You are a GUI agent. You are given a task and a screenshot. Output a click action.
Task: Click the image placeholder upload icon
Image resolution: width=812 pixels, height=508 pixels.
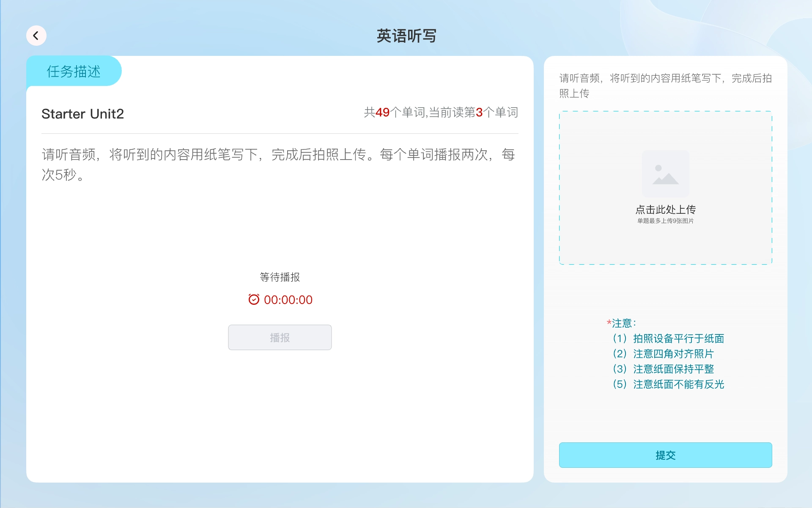coord(665,174)
